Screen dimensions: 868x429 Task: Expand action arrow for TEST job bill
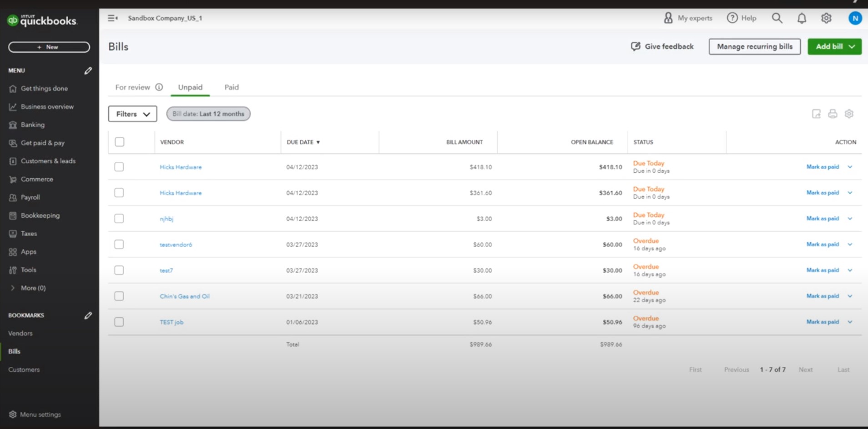pyautogui.click(x=850, y=322)
